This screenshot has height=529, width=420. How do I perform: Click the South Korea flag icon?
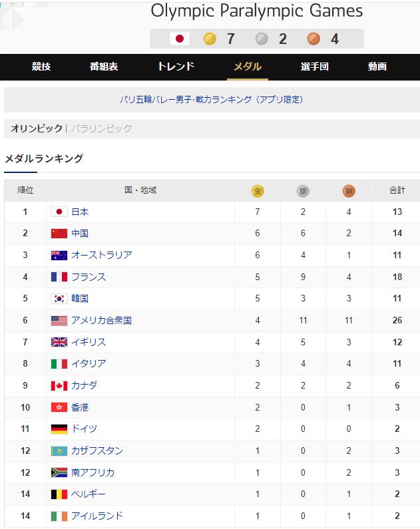[x=59, y=299]
